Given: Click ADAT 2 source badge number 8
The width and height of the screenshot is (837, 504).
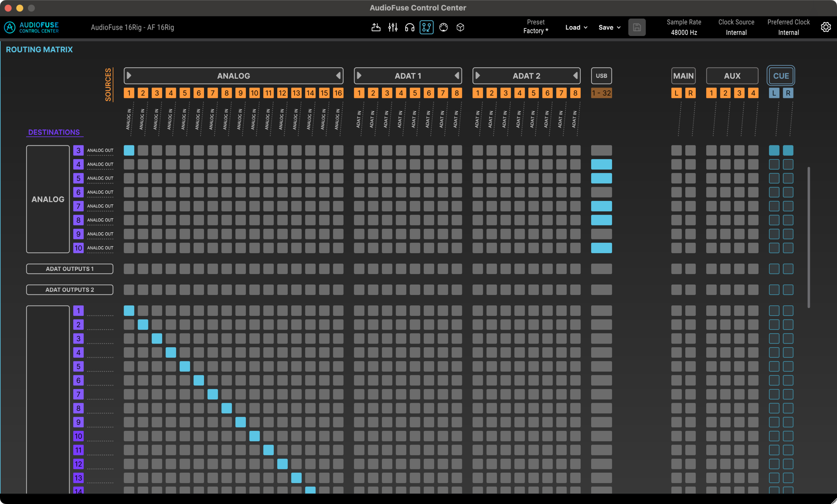Looking at the screenshot, I should (x=575, y=93).
